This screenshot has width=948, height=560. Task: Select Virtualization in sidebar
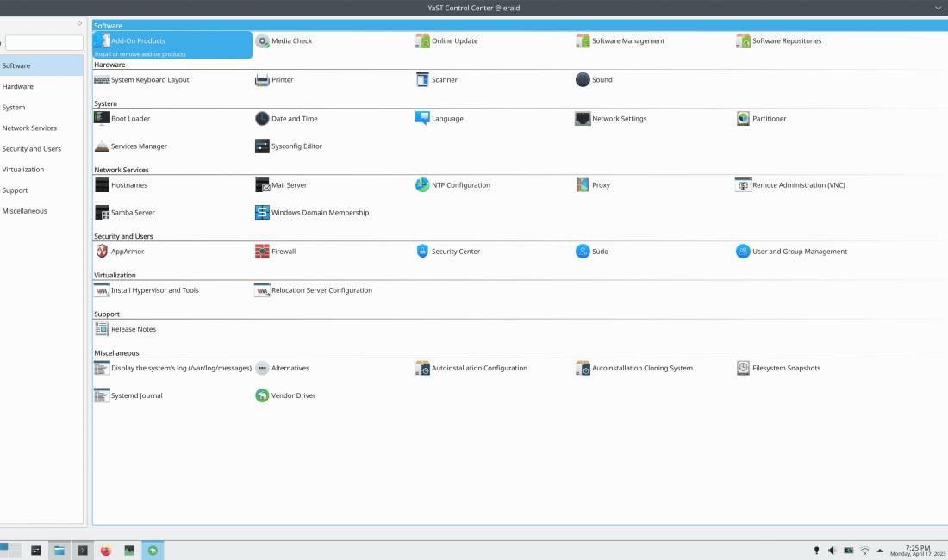coord(41,169)
